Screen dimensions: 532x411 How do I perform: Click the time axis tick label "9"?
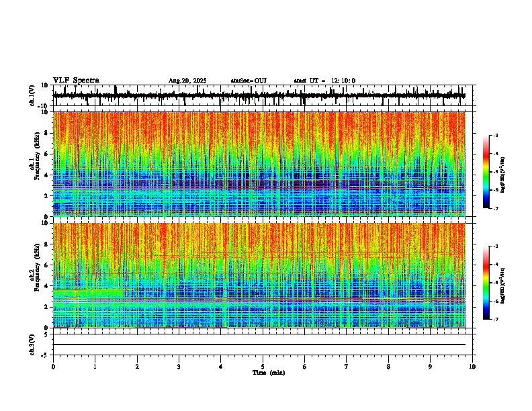430,367
